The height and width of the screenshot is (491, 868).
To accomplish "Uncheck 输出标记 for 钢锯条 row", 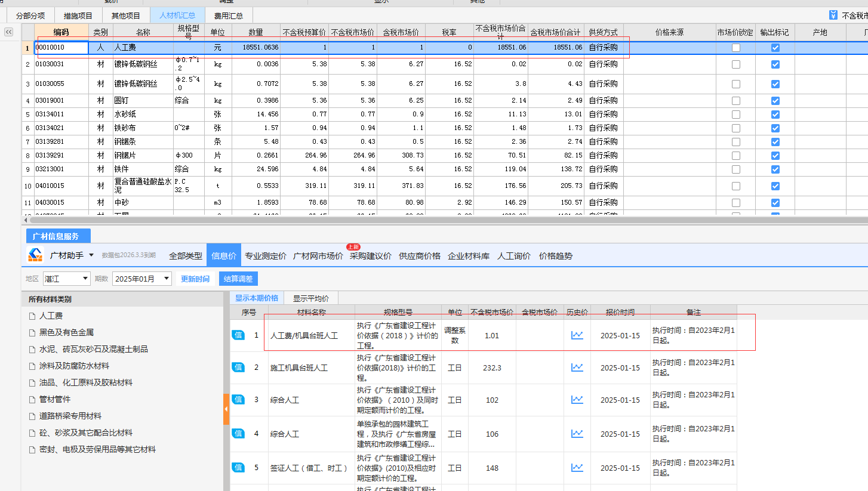I will (775, 142).
